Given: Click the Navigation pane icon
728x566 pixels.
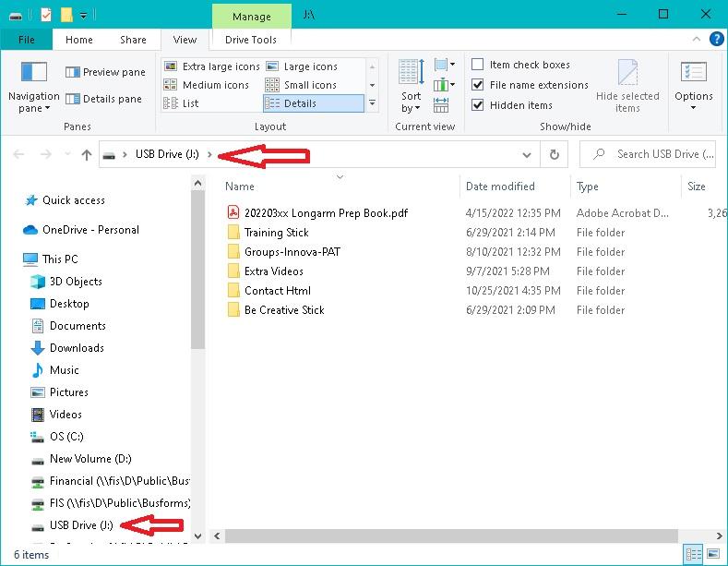Looking at the screenshot, I should (33, 76).
